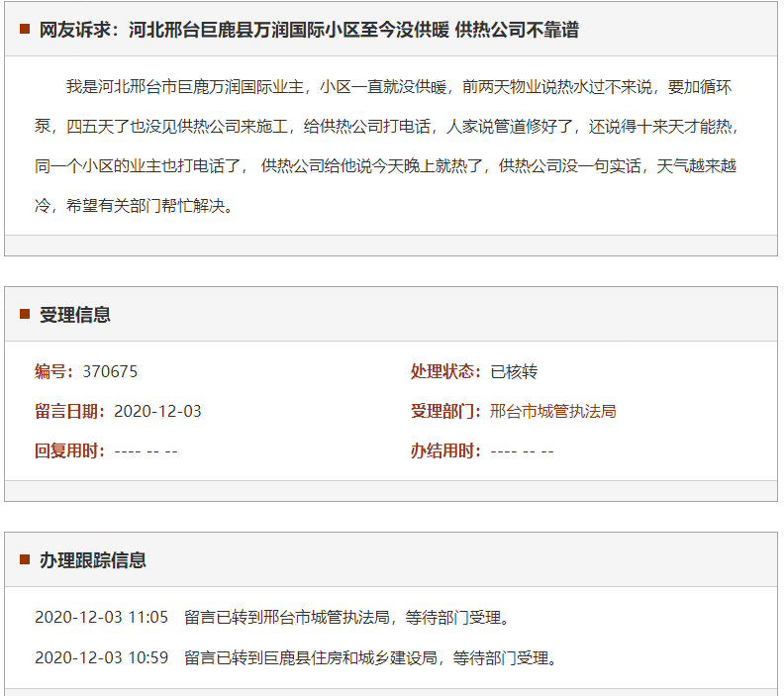Image resolution: width=784 pixels, height=696 pixels.
Task: Open the 邢台市城管执法局 department link
Action: 553,411
